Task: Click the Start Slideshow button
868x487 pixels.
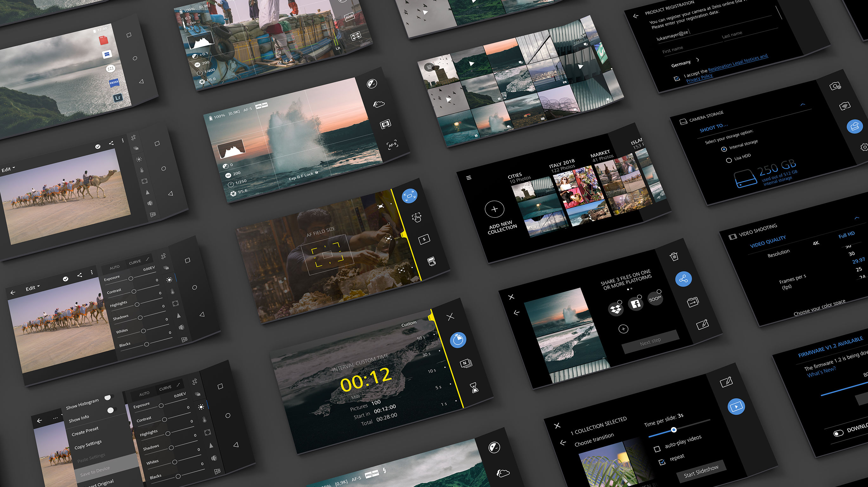Action: click(x=701, y=471)
